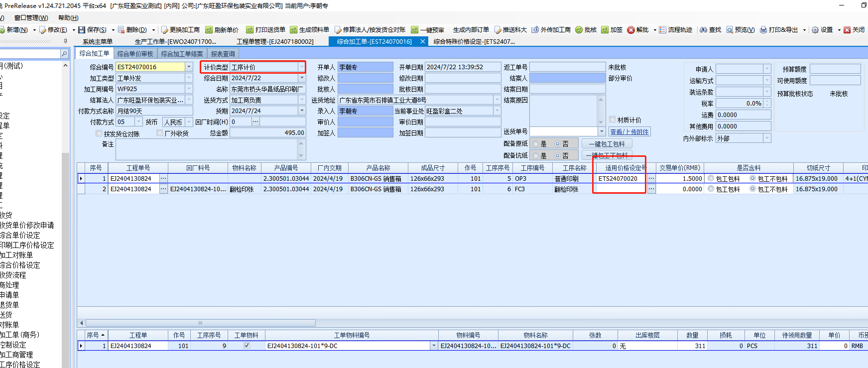This screenshot has width=868, height=368.
Task: Click the 批核 green check icon
Action: tap(579, 30)
